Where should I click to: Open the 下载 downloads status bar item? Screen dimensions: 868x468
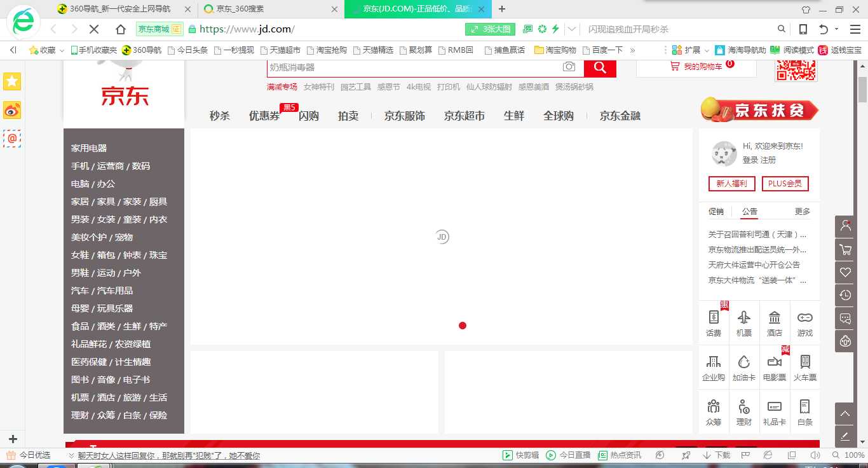tap(717, 455)
